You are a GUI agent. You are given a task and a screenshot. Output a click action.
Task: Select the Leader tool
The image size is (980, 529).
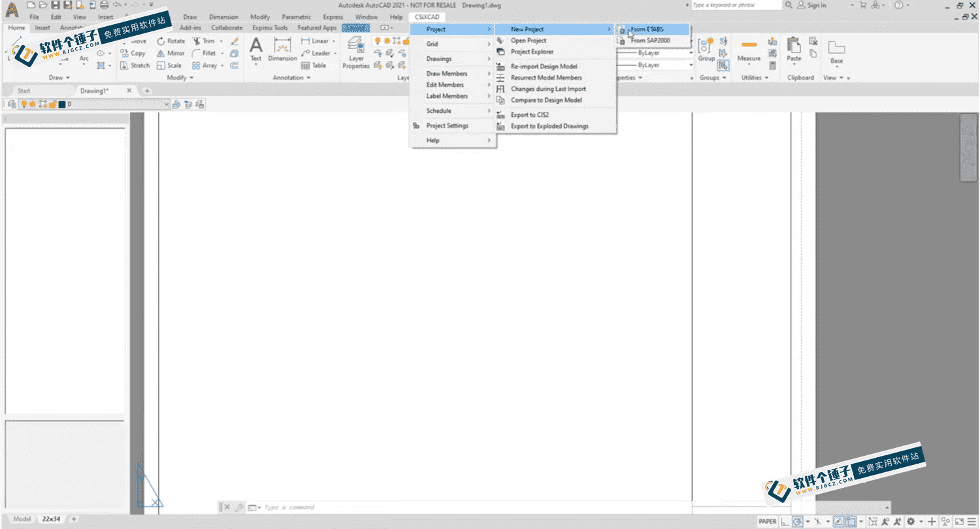(x=316, y=53)
